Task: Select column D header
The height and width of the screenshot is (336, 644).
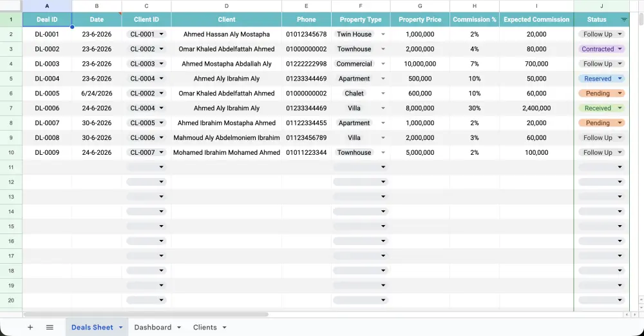Action: (x=227, y=6)
